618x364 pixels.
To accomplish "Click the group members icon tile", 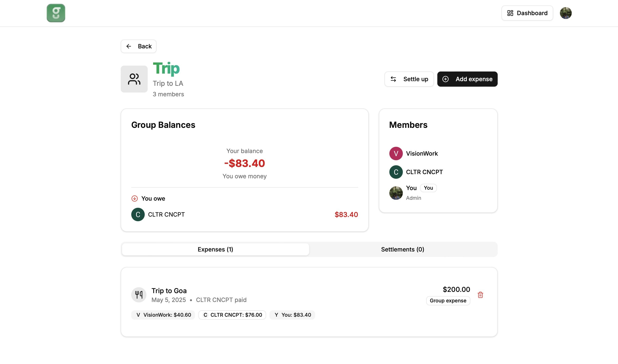I will (x=134, y=79).
